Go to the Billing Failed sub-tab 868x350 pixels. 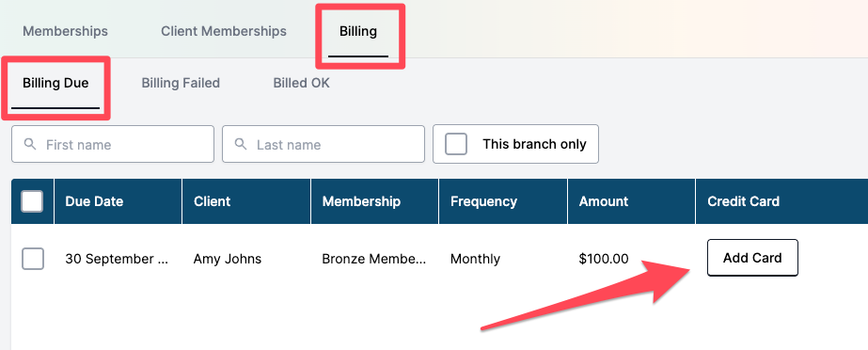click(x=181, y=83)
